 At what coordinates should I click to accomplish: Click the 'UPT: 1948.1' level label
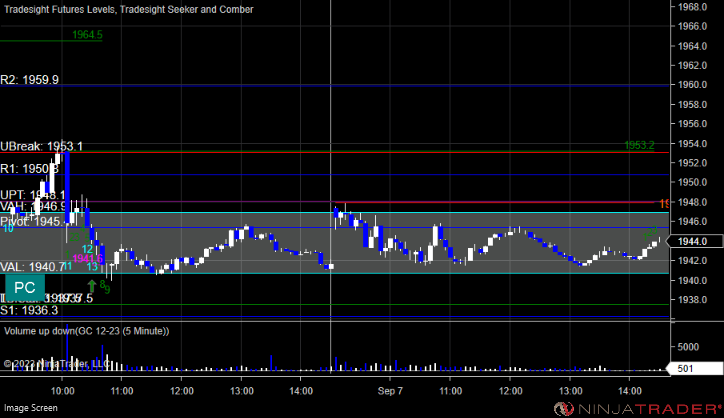32,195
